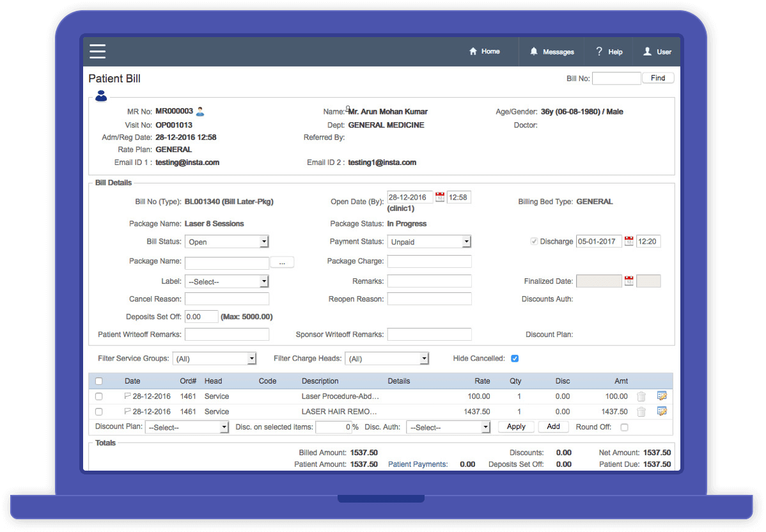Screen dimensions: 766x532
Task: Edit the Laser Procedure-Abd charge row
Action: coord(662,396)
